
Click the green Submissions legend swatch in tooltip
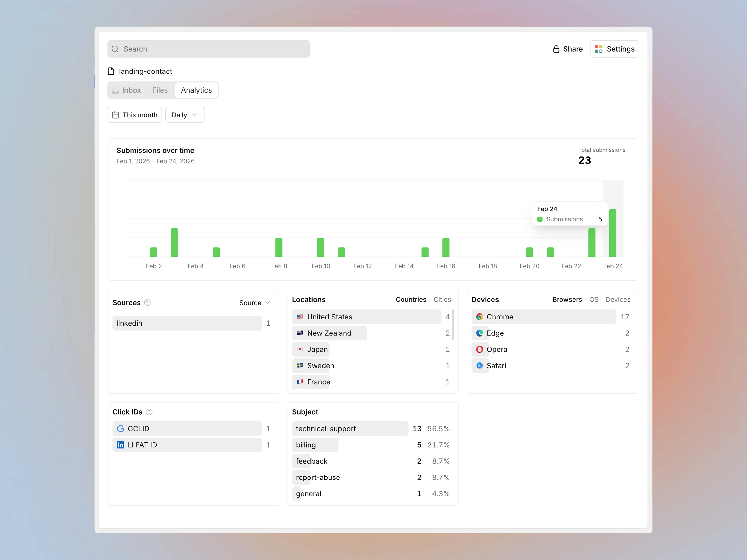(x=540, y=219)
